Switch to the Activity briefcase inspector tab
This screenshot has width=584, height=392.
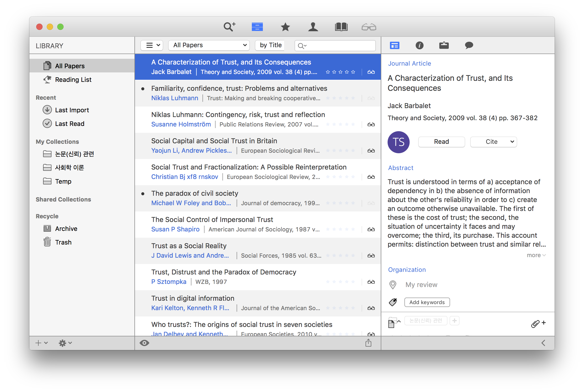pyautogui.click(x=444, y=45)
